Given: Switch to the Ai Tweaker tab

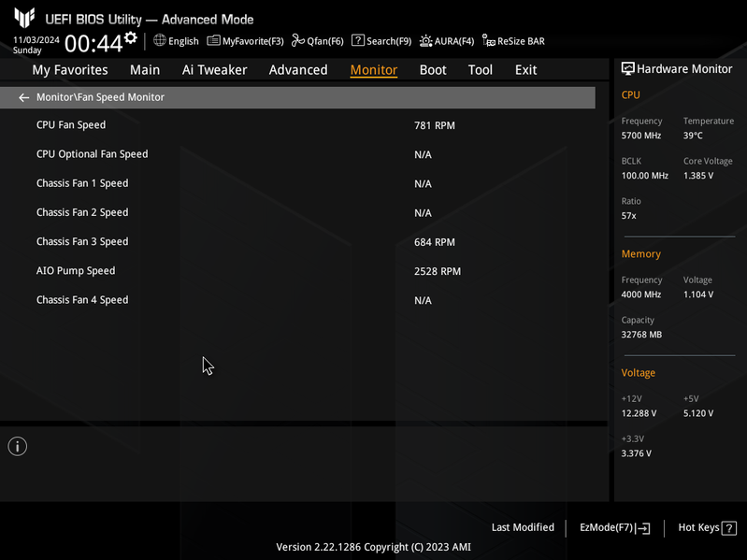Looking at the screenshot, I should pyautogui.click(x=214, y=70).
